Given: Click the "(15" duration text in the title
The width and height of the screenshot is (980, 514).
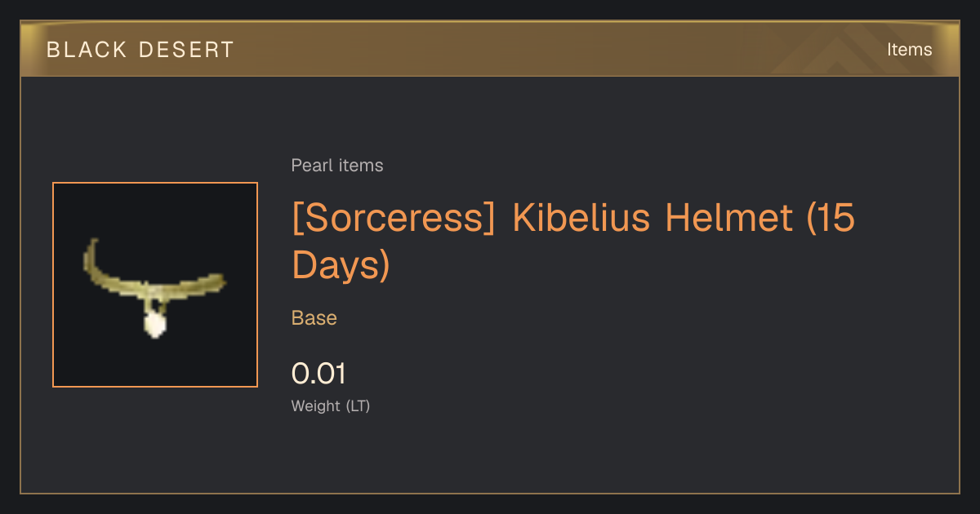Looking at the screenshot, I should 831,219.
